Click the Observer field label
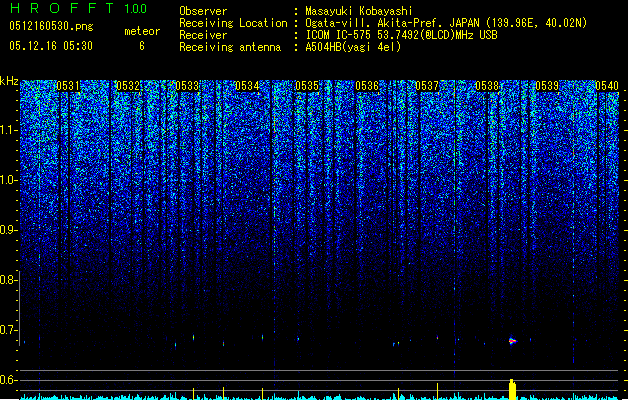Viewport: 629px width, 400px height. pos(203,11)
